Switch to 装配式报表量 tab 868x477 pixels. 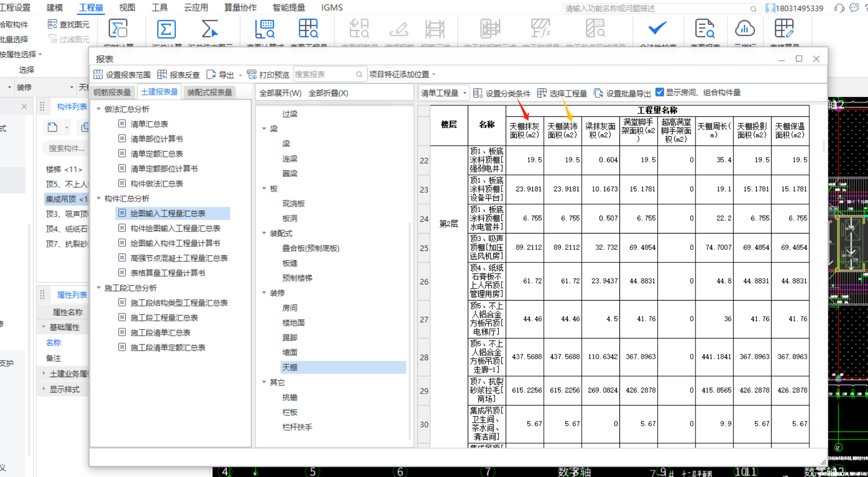click(209, 92)
